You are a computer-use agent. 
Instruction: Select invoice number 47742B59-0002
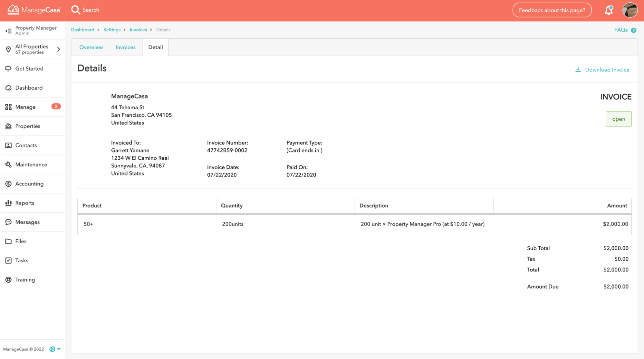pos(227,150)
